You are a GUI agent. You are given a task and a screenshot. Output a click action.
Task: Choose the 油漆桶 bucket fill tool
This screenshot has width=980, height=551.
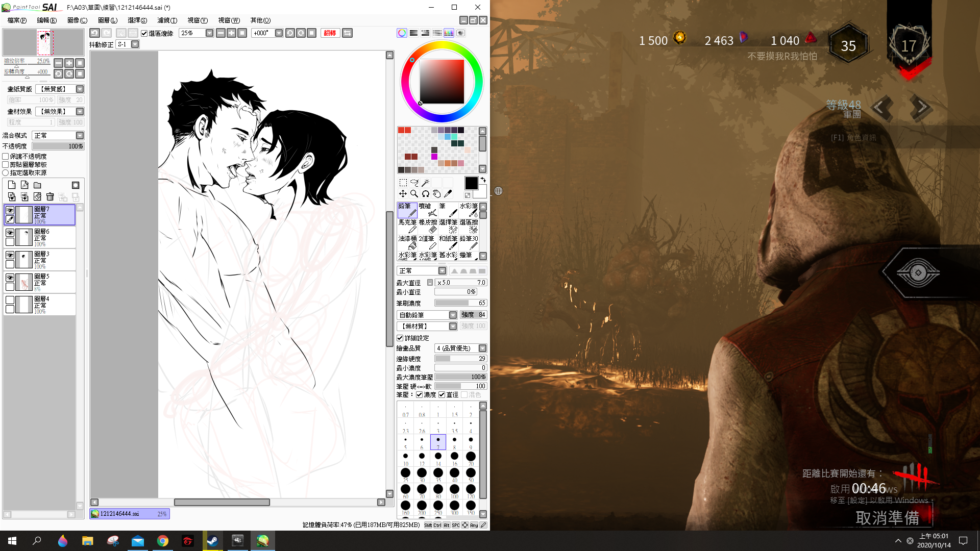(x=407, y=243)
